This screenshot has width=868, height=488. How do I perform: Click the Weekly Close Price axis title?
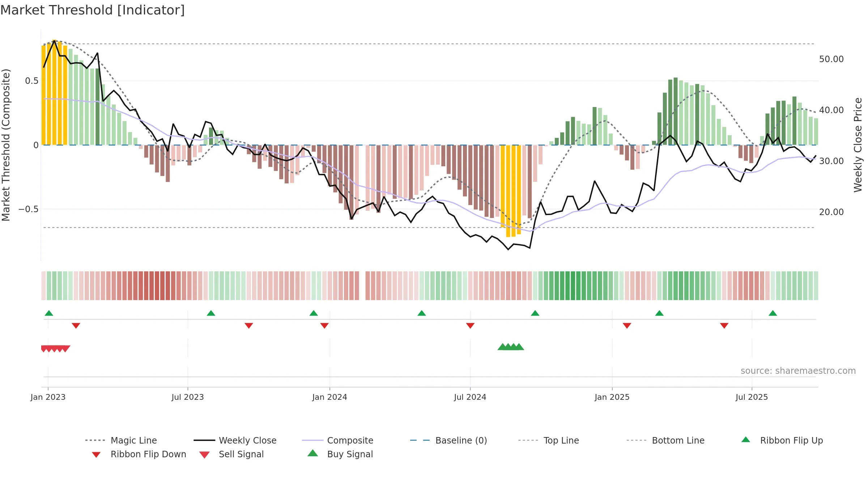click(858, 145)
